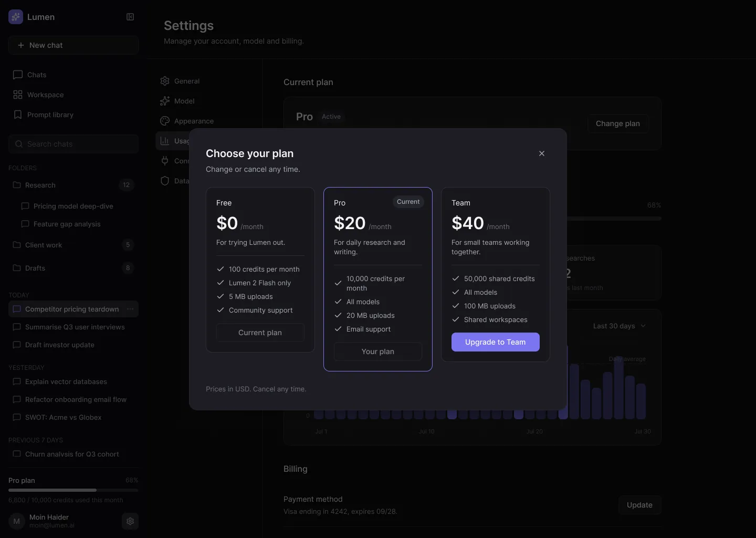
Task: Open Pricing model deep-dive chat
Action: pos(78,206)
